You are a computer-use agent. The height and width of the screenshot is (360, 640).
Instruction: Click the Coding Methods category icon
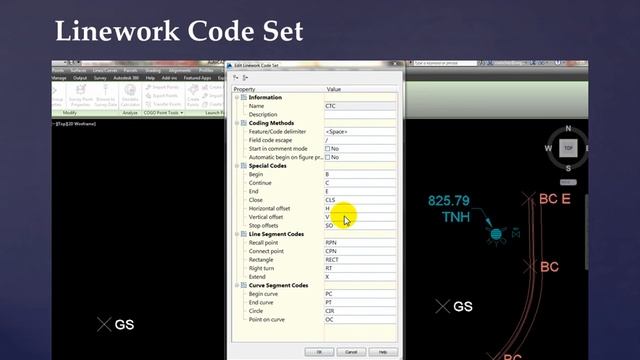[x=244, y=123]
